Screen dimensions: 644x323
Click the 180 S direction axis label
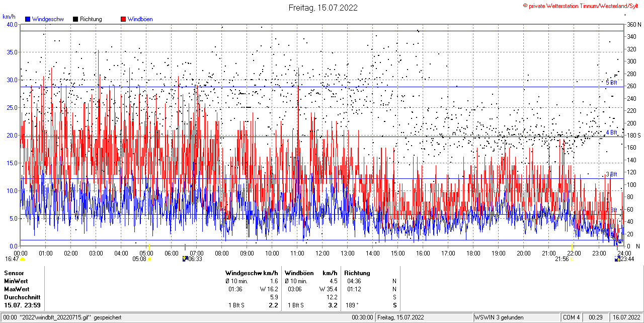pos(633,135)
